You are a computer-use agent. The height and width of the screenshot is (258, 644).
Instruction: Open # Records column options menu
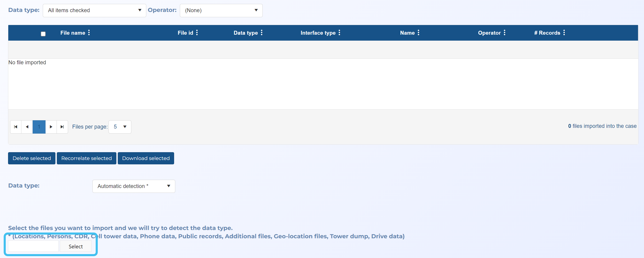click(x=564, y=33)
